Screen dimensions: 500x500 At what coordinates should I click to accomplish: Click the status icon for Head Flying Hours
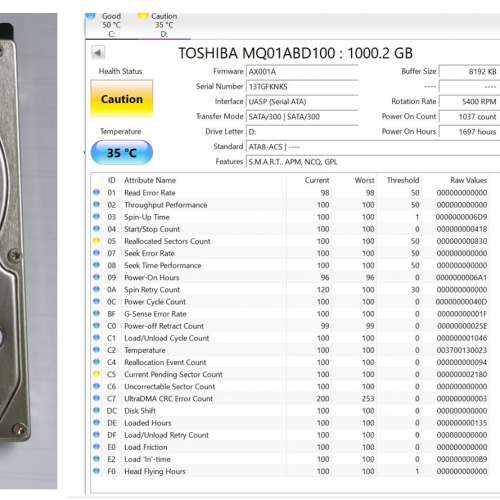click(97, 471)
